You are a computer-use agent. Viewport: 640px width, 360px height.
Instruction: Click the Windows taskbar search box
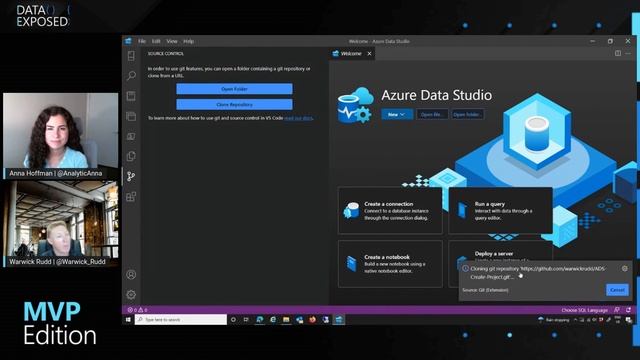click(181, 320)
